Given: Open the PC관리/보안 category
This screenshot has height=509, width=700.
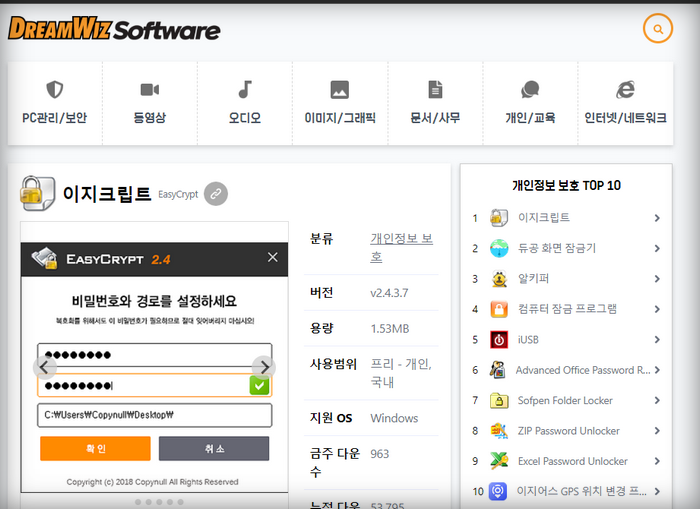Looking at the screenshot, I should (x=55, y=103).
